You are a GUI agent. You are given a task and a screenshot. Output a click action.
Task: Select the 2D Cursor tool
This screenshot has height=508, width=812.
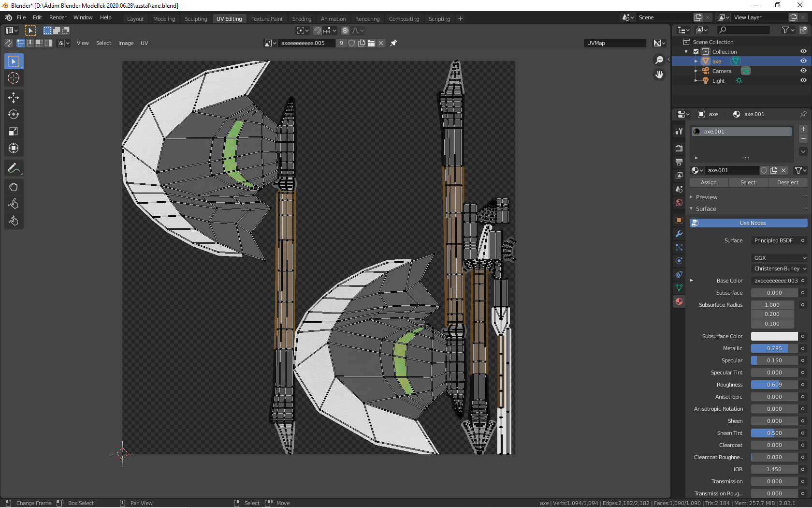[14, 78]
